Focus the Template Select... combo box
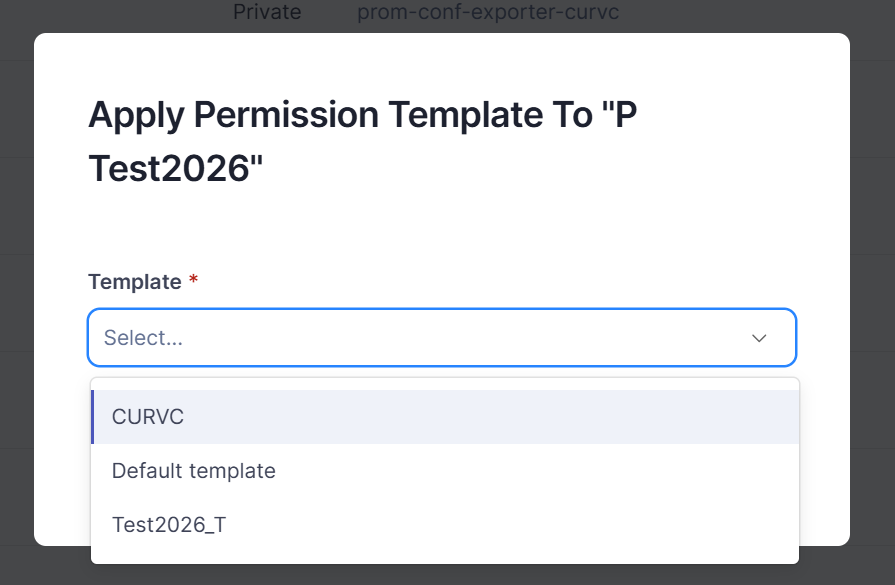This screenshot has height=585, width=895. [442, 337]
